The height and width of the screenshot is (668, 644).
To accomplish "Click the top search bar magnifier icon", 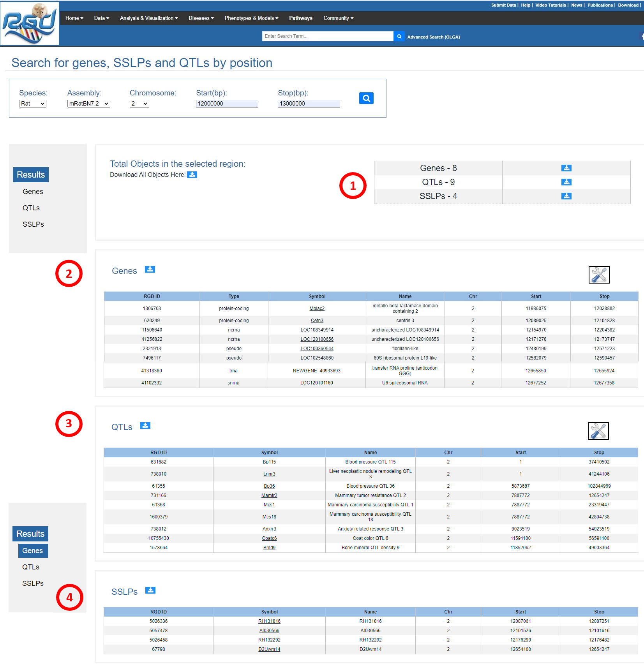I will [x=399, y=36].
